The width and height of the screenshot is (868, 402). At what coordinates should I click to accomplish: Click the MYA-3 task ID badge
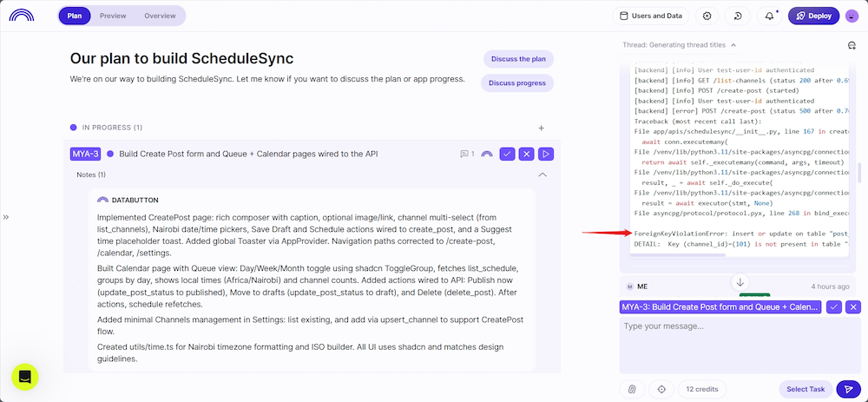pyautogui.click(x=85, y=154)
